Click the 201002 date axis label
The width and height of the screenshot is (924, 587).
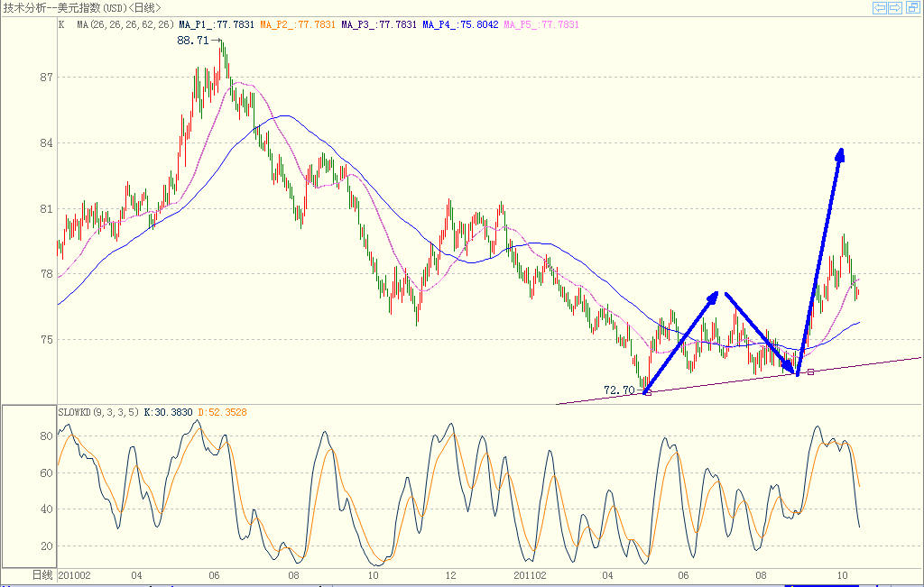point(75,575)
